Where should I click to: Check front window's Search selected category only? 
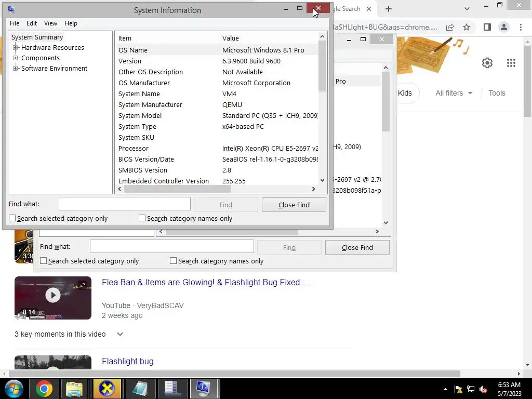(x=12, y=218)
